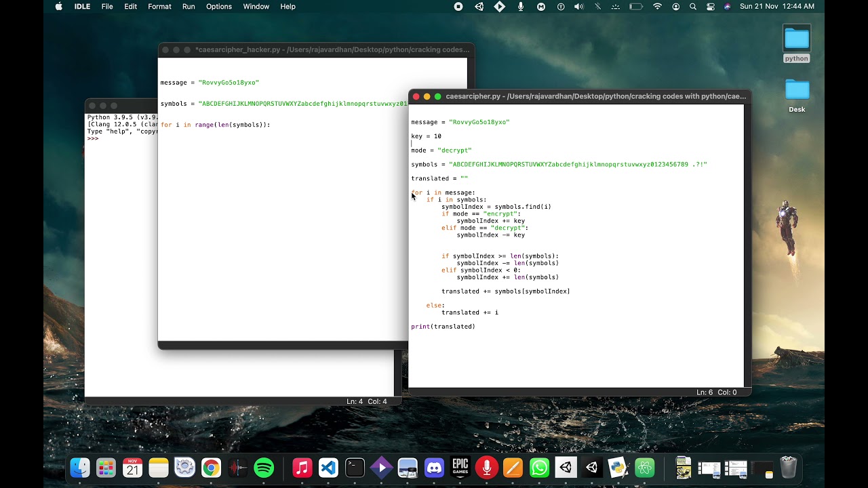Click 'elif symbolIndex < 0:' line
This screenshot has height=488, width=868.
click(x=481, y=270)
